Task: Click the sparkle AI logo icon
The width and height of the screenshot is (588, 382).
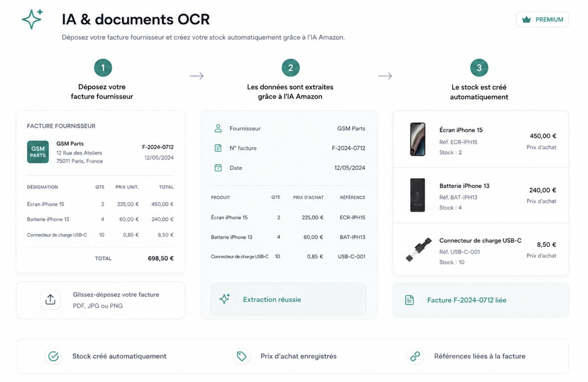Action: tap(32, 19)
